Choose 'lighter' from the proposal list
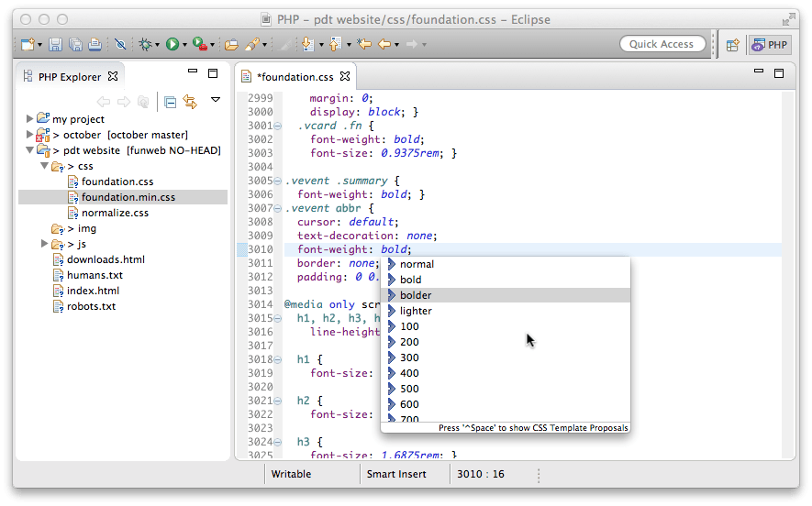Screen dimensions: 812x506 (416, 311)
